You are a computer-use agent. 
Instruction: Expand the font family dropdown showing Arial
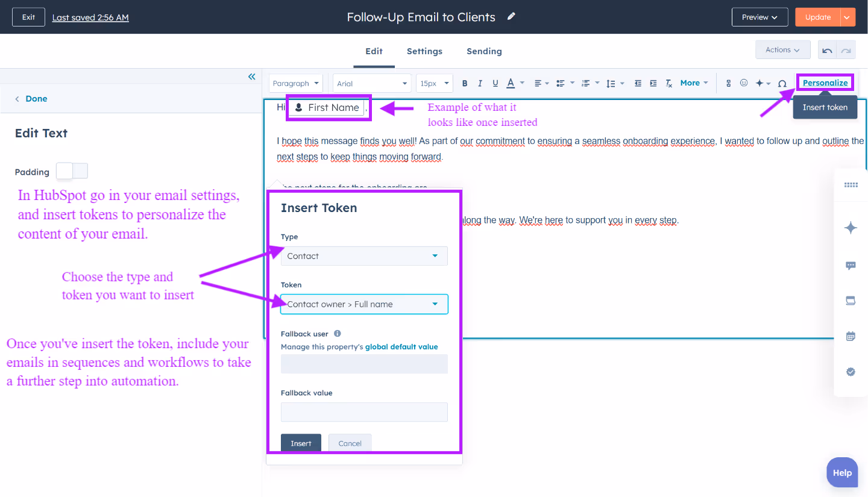(371, 83)
